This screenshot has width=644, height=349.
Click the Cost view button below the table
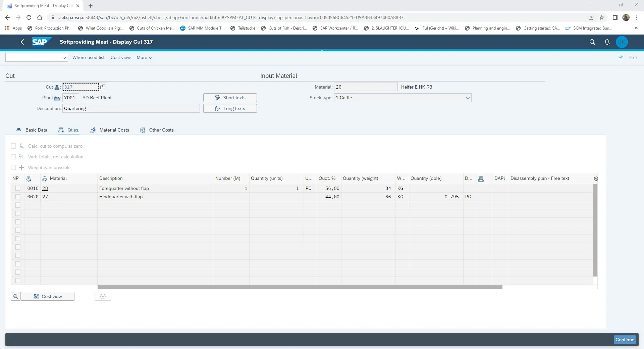click(x=48, y=296)
